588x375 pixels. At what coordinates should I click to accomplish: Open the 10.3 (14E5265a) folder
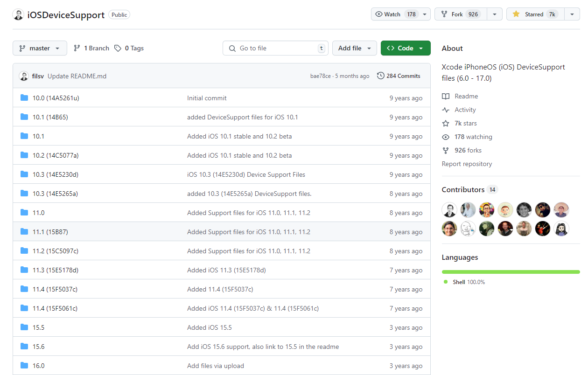click(x=55, y=194)
